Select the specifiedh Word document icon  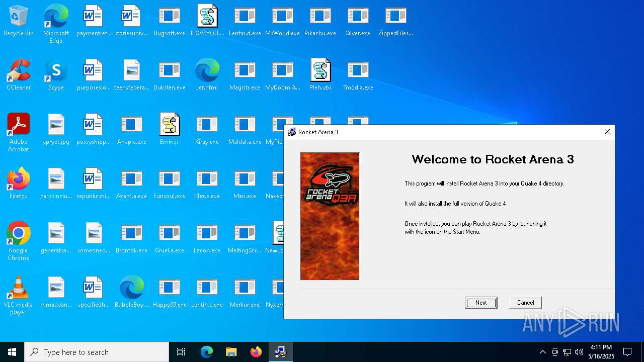(94, 292)
